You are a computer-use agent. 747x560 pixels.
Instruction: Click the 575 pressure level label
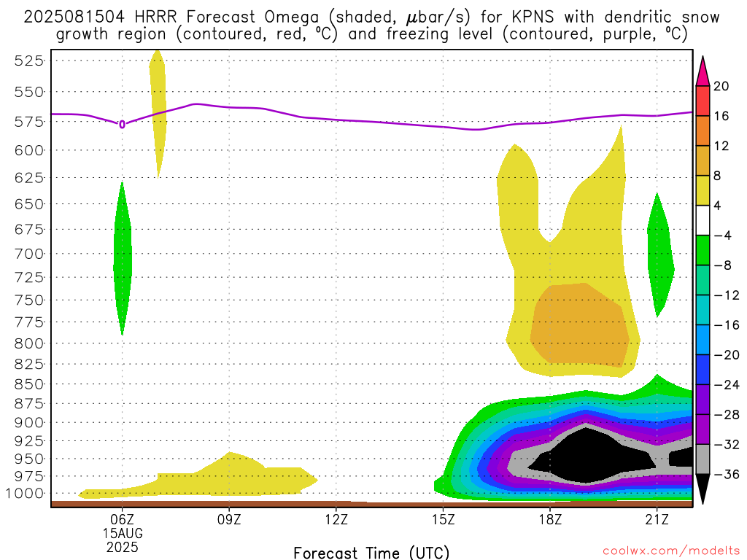tap(28, 122)
